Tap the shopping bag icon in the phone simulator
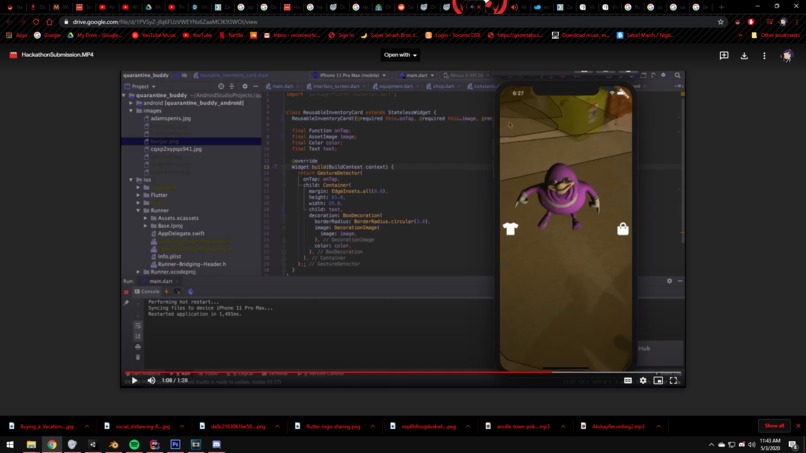The image size is (806, 453). click(622, 229)
